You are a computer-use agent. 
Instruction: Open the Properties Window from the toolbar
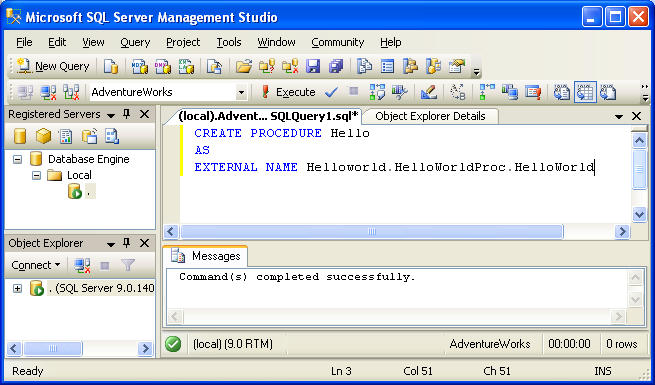tap(457, 66)
